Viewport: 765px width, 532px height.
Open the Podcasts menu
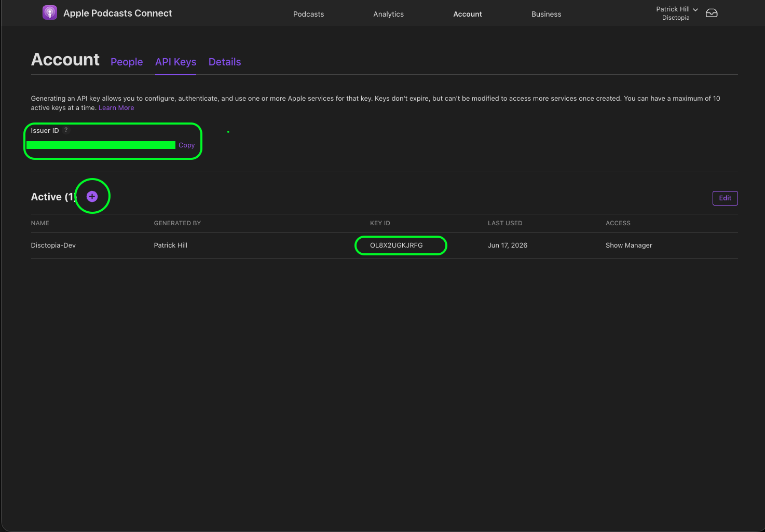click(x=308, y=14)
